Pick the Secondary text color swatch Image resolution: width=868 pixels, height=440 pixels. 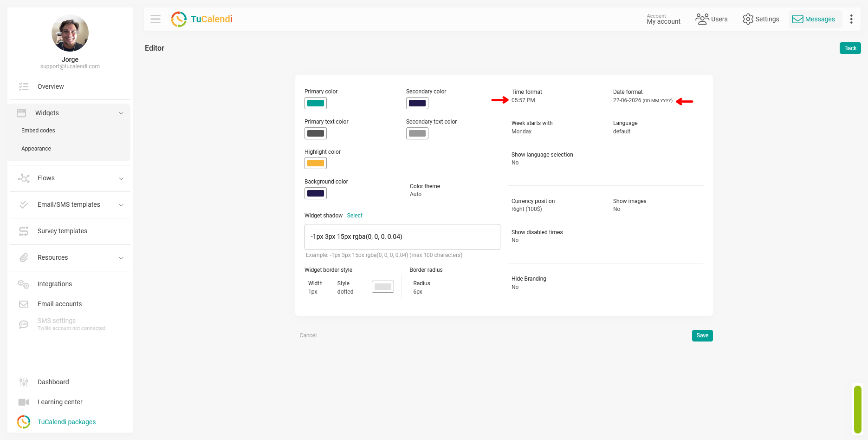tap(417, 133)
